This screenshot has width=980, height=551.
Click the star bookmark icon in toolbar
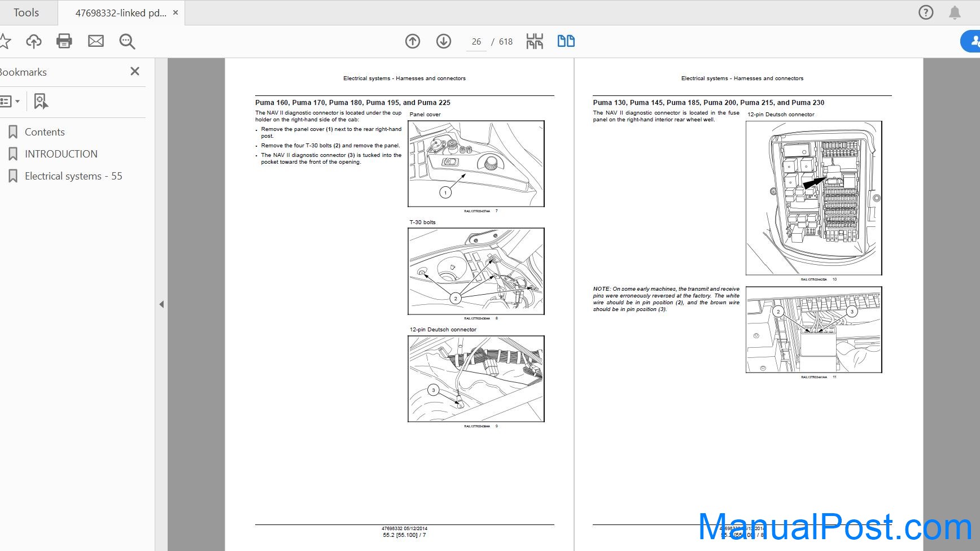pos(5,41)
